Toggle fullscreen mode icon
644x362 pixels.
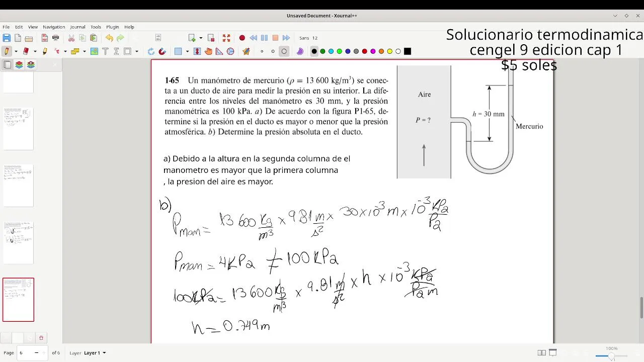pyautogui.click(x=226, y=38)
